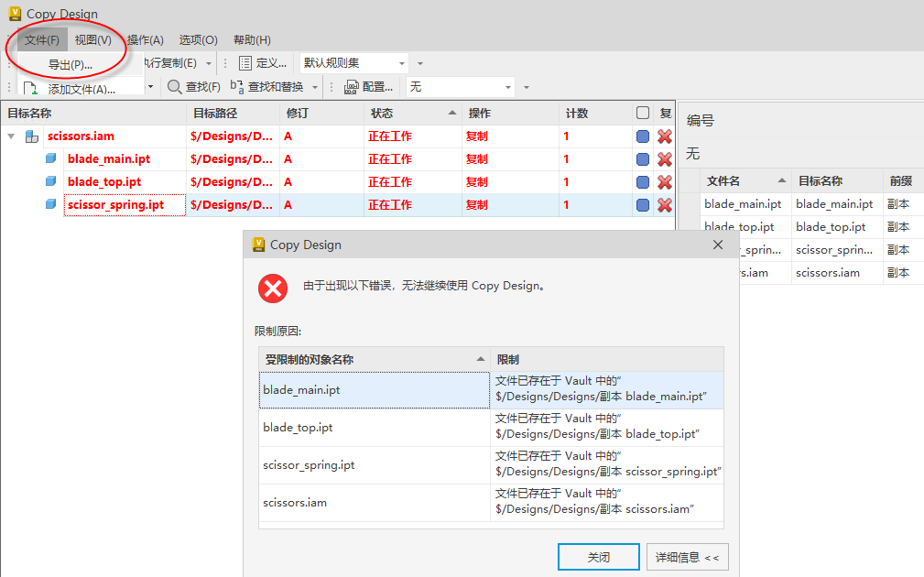Select scissors.iam in the main tree
Screen dimensions: 924x577
[81, 136]
